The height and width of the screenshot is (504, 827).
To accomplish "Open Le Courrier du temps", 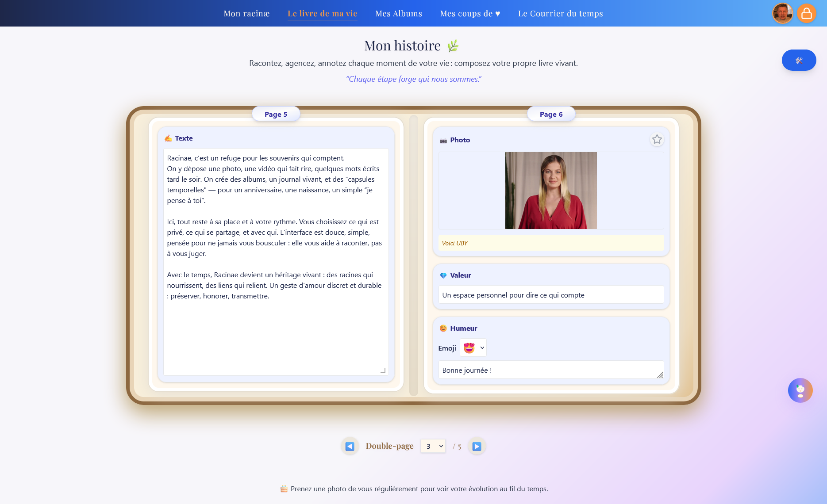I will tap(560, 14).
